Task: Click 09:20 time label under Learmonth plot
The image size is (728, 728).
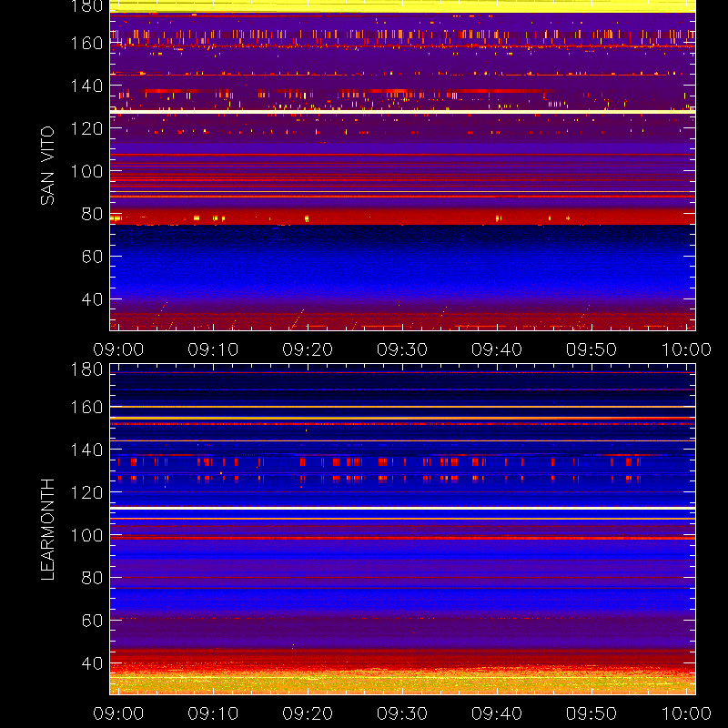Action: 308,713
